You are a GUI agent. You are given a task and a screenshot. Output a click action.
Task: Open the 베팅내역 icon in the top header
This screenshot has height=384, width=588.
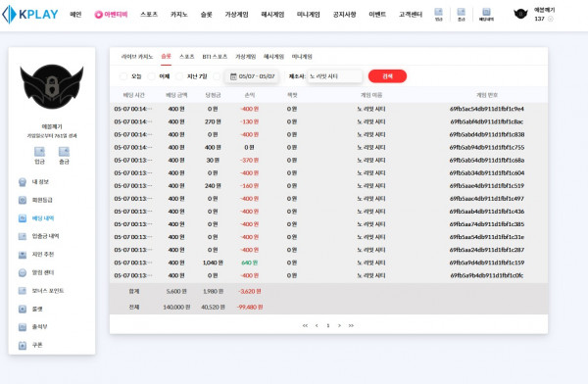[x=486, y=15]
